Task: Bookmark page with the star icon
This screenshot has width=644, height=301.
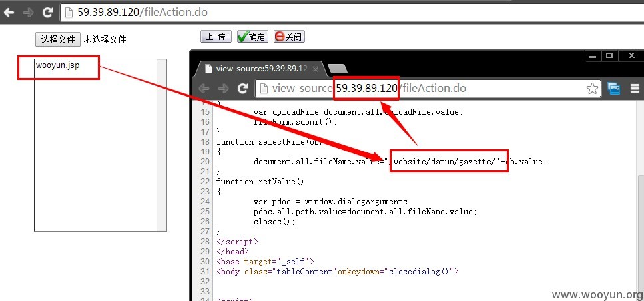Action: [592, 89]
